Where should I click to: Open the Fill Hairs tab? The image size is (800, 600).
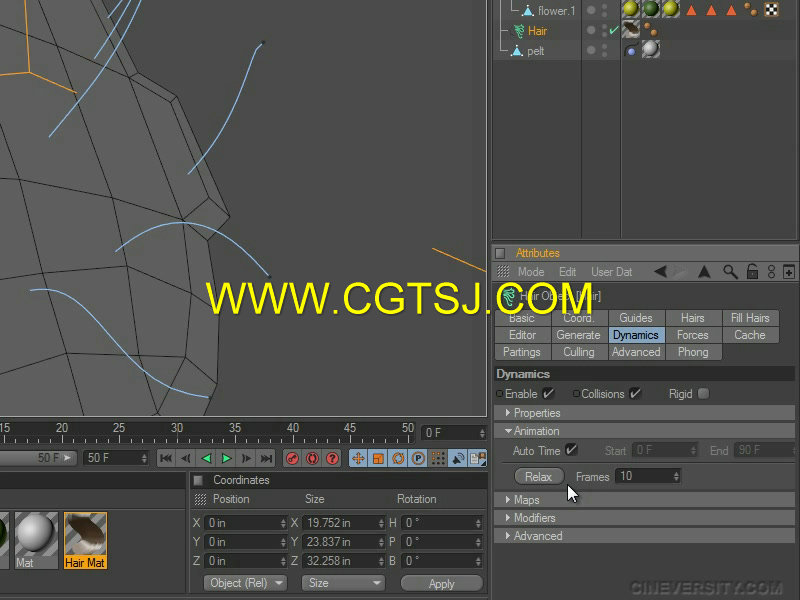(x=750, y=317)
